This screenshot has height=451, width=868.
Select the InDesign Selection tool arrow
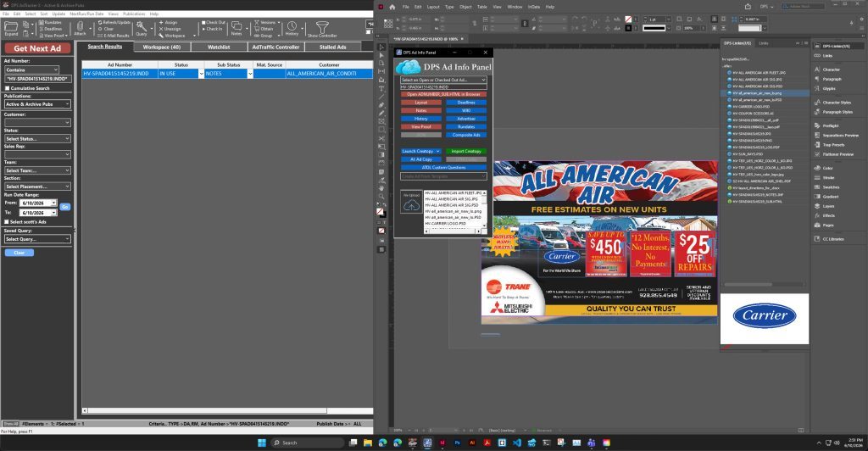point(381,47)
